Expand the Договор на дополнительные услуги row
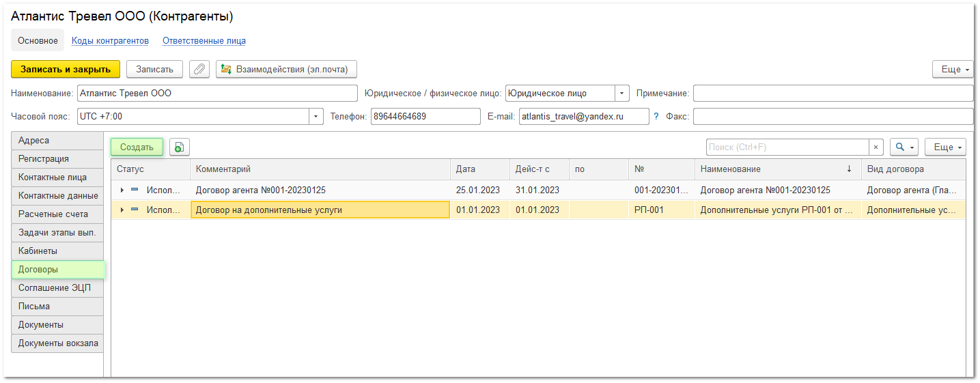Screen dimensions: 980x383 122,210
